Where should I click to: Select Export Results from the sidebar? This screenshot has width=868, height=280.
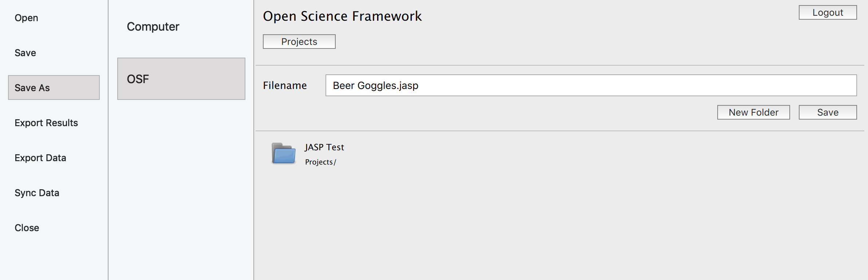pos(46,122)
